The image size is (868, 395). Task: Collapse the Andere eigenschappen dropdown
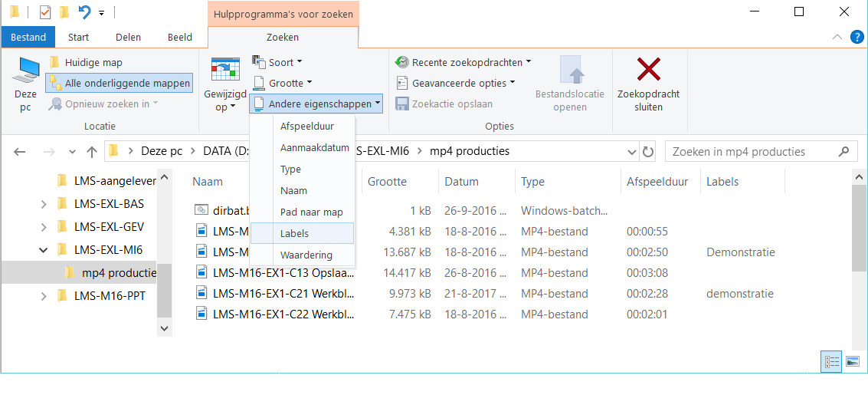[316, 104]
